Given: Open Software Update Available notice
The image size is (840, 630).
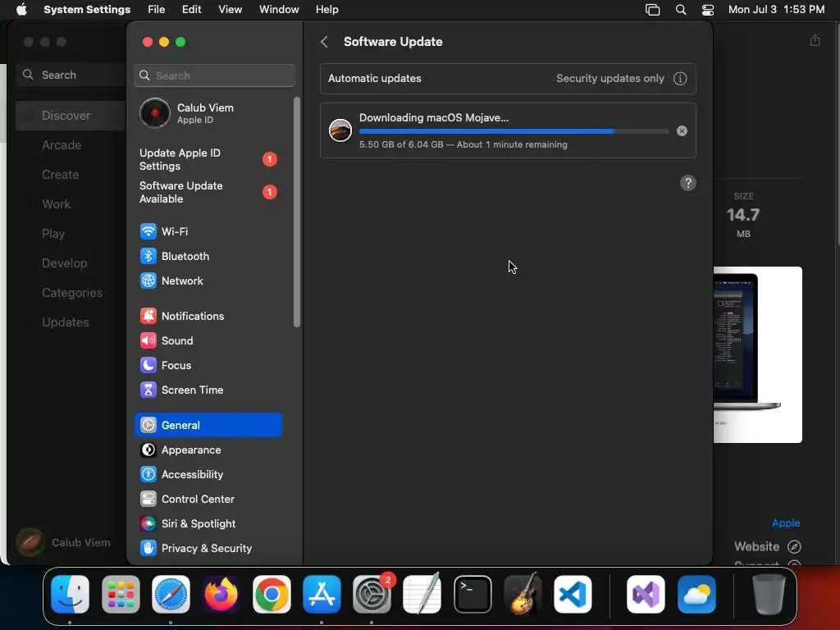Looking at the screenshot, I should click(208, 192).
